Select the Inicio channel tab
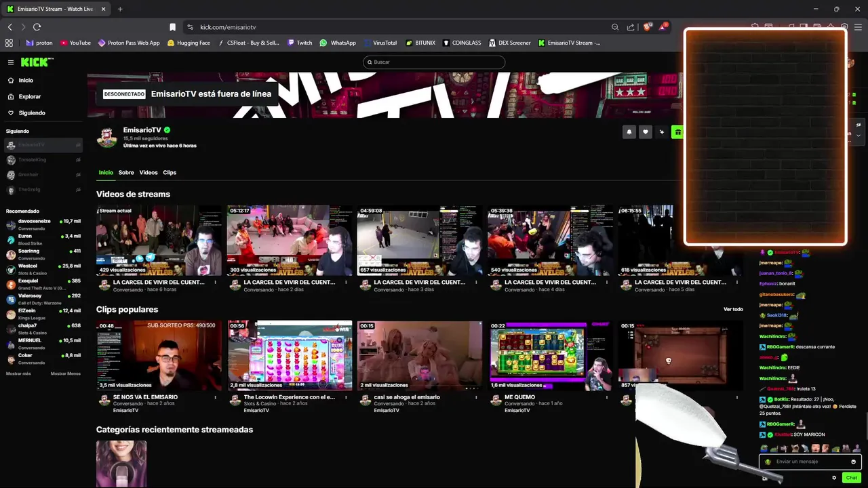The height and width of the screenshot is (488, 868). [x=106, y=172]
